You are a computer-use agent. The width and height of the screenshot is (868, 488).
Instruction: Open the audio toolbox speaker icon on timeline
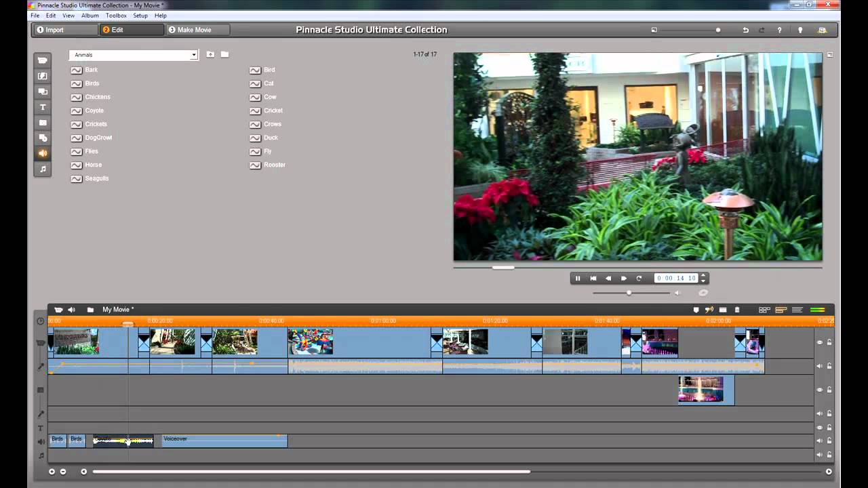pyautogui.click(x=71, y=310)
